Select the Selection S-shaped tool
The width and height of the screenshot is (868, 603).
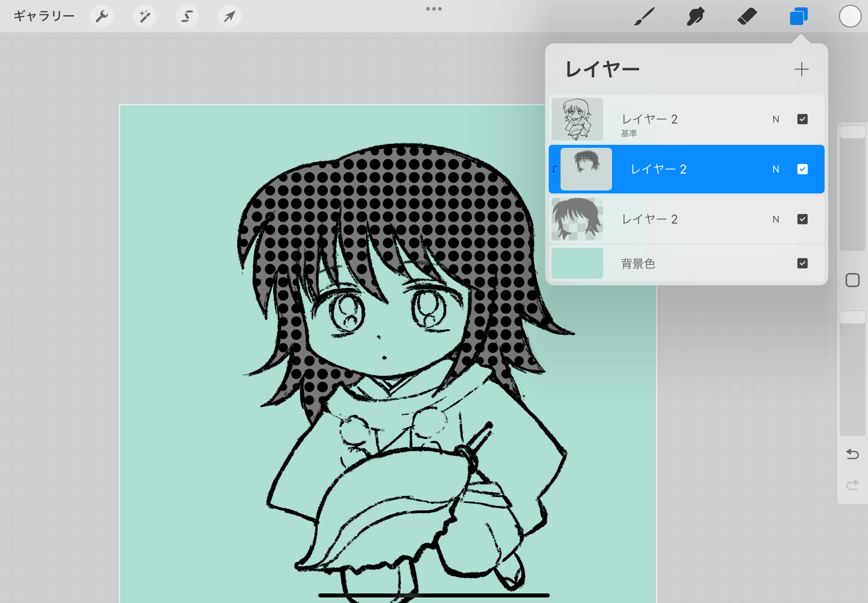pos(187,16)
